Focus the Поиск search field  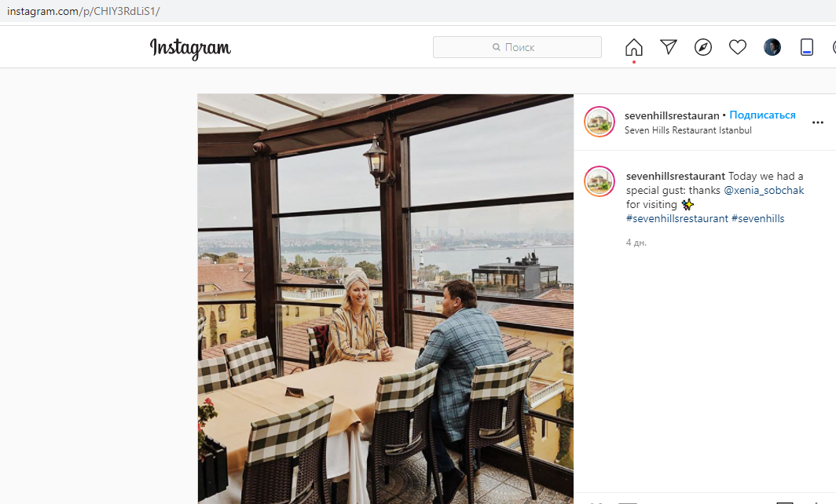[x=517, y=47]
